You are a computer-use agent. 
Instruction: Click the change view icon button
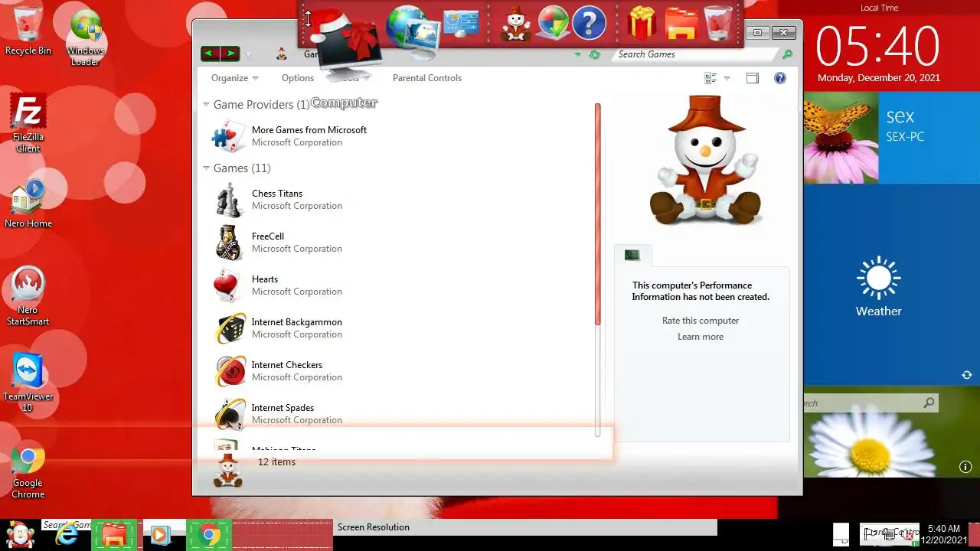(x=710, y=78)
